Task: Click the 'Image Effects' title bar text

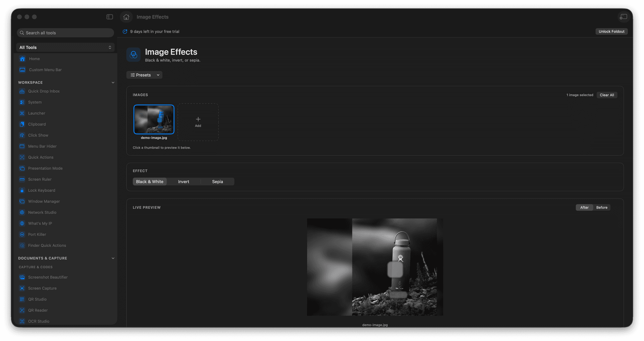Action: point(153,17)
